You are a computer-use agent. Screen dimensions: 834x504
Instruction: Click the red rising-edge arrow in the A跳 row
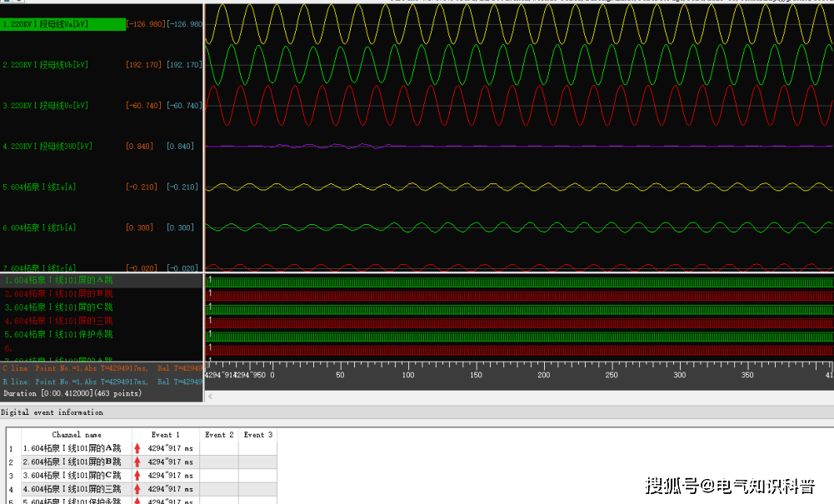[137, 448]
